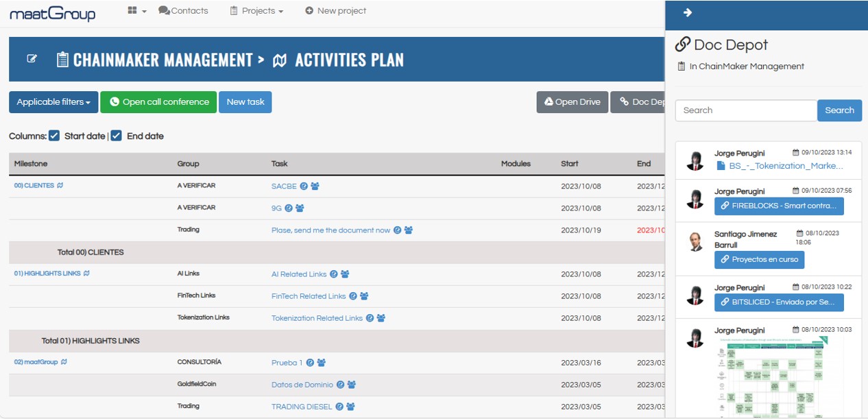Open the chart thumbnail in Doc Depot
868x419 pixels.
click(773, 376)
